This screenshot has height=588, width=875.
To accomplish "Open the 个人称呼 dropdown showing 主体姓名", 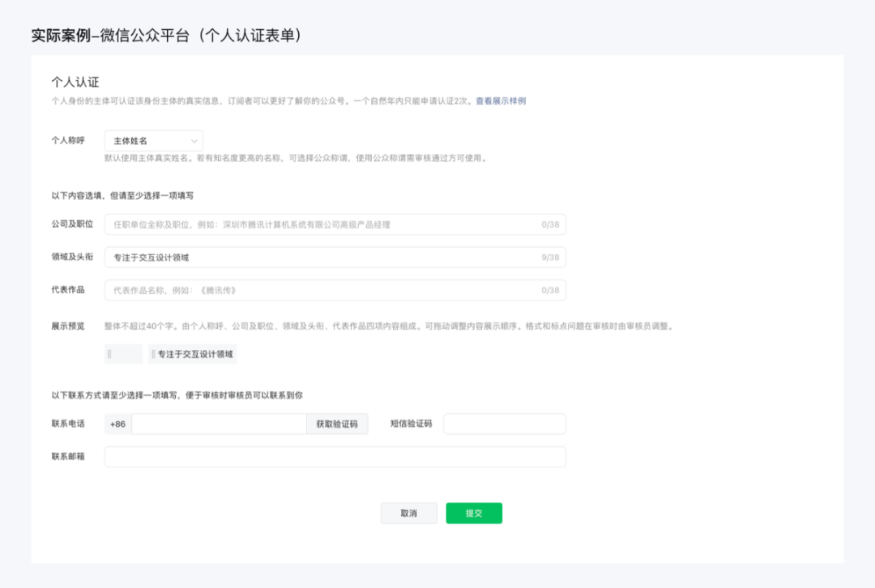I will (153, 141).
